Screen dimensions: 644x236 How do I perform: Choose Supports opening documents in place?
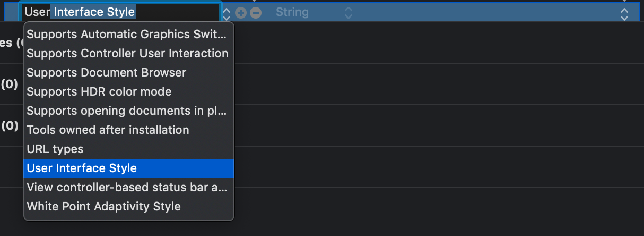pos(127,111)
